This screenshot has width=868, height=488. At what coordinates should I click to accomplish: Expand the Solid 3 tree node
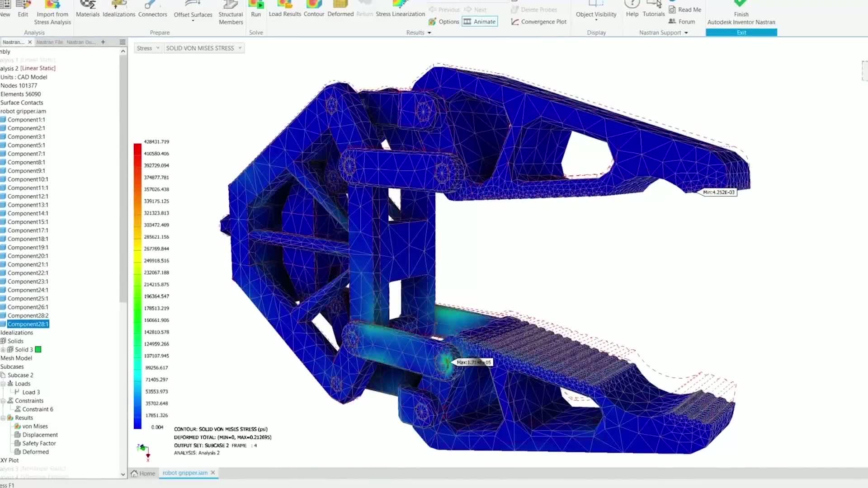pyautogui.click(x=3, y=350)
